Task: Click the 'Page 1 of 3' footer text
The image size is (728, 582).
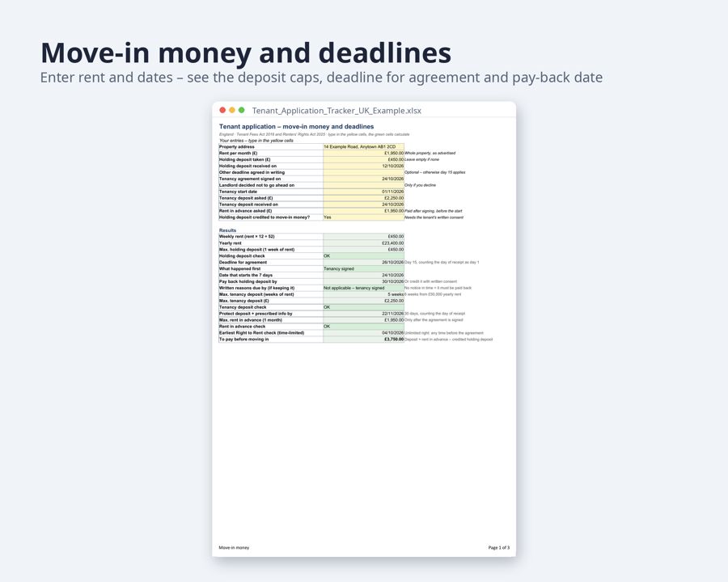Action: tap(498, 548)
